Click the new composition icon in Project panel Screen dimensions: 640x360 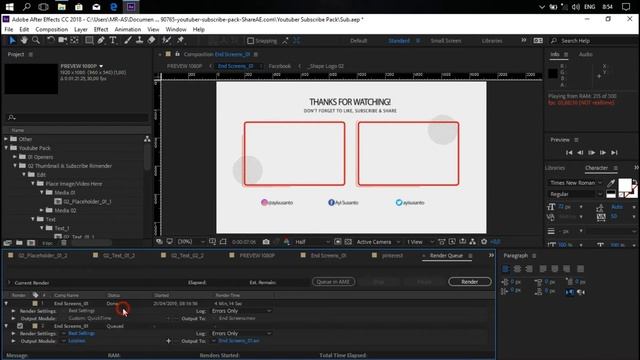31,243
